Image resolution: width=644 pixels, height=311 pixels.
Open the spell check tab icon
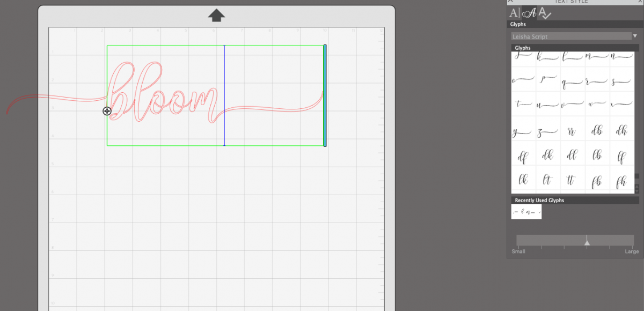pyautogui.click(x=544, y=13)
